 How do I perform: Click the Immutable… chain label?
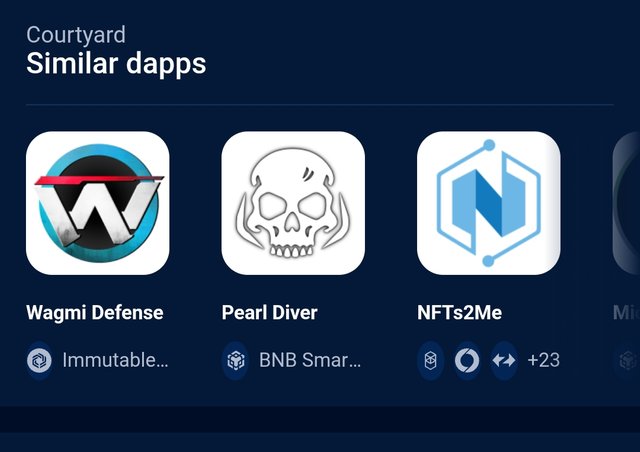[x=115, y=360]
